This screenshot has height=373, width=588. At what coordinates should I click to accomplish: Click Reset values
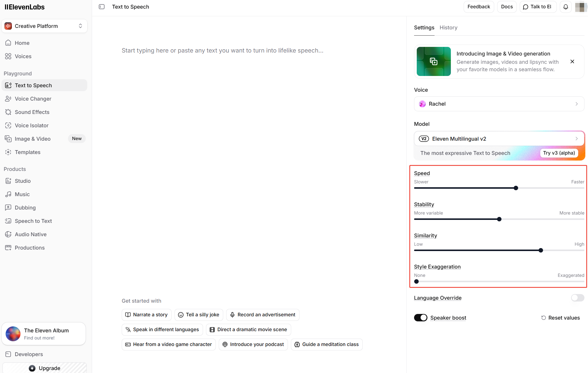point(560,318)
